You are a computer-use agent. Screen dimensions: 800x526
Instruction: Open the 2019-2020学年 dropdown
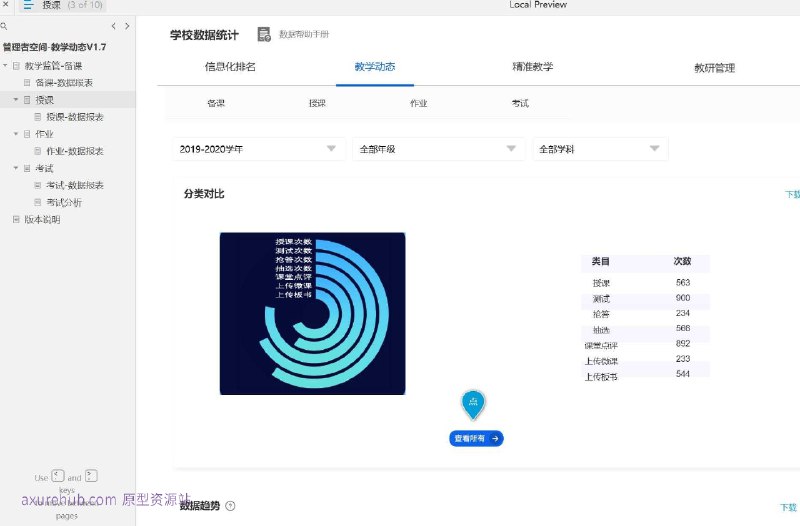(x=259, y=149)
